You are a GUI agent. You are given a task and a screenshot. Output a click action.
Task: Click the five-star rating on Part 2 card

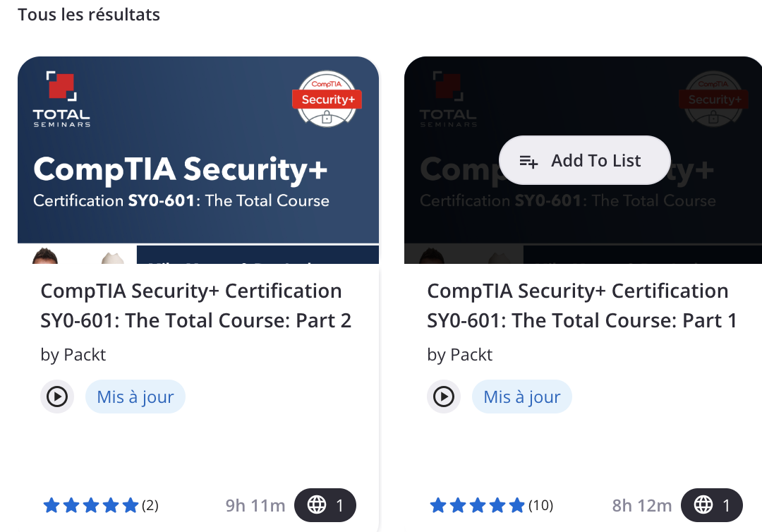[x=91, y=505]
